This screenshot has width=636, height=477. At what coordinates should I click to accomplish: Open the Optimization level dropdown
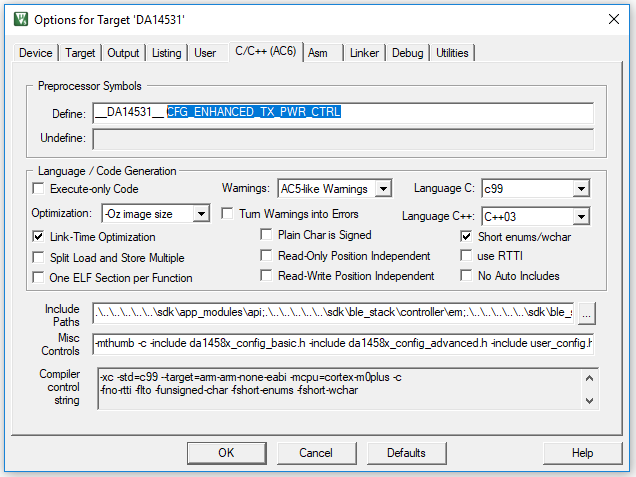(x=201, y=213)
